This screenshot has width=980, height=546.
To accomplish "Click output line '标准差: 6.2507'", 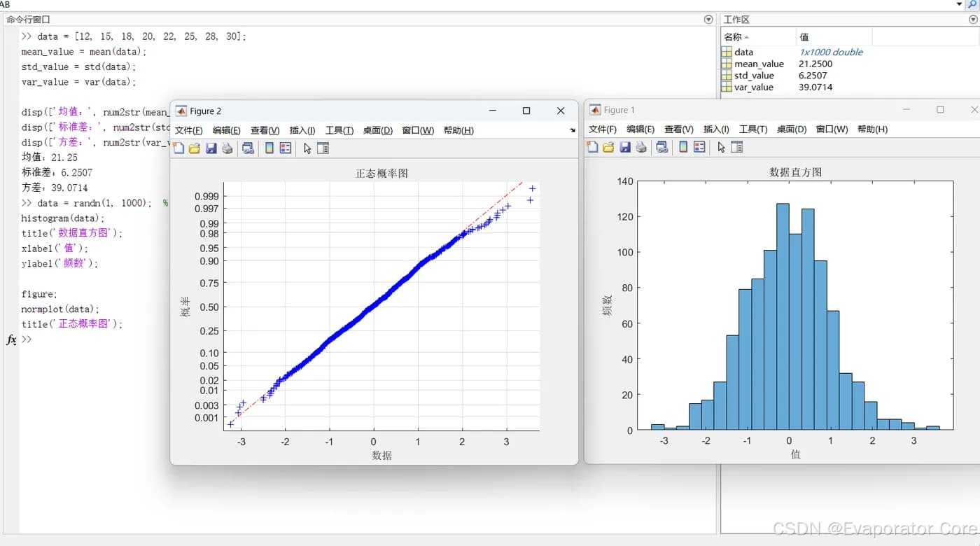I will coord(57,172).
